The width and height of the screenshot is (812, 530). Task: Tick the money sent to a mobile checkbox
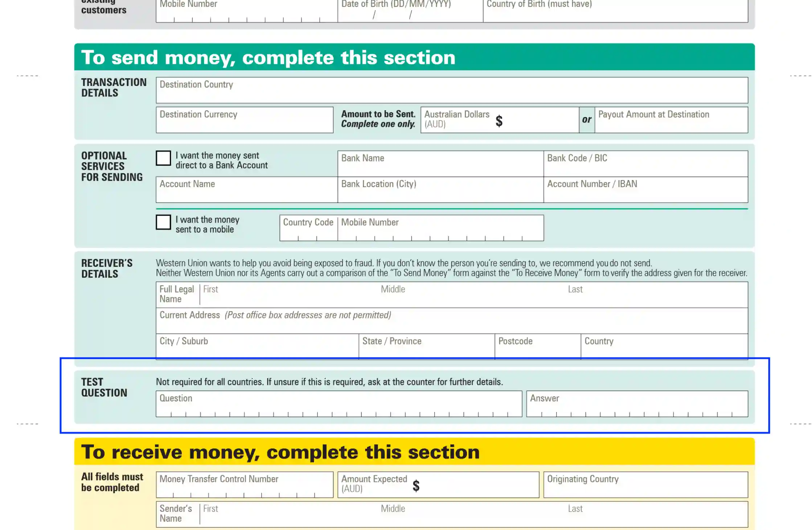click(x=163, y=222)
